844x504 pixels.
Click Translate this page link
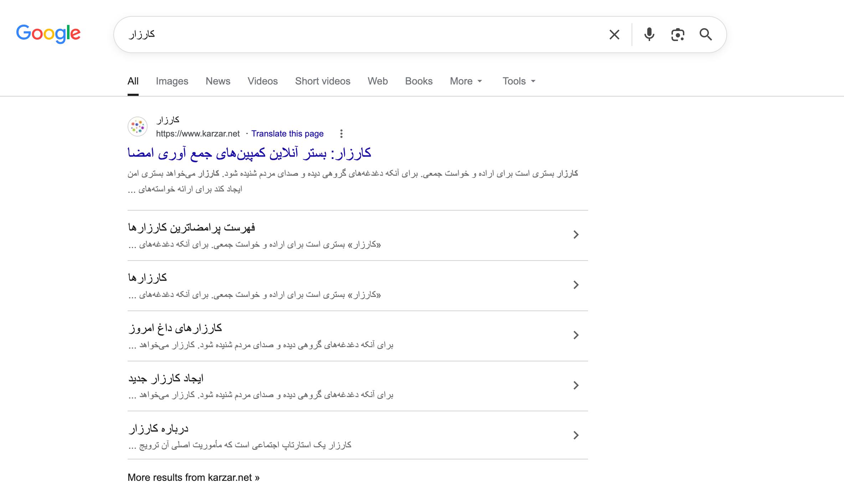pos(287,134)
